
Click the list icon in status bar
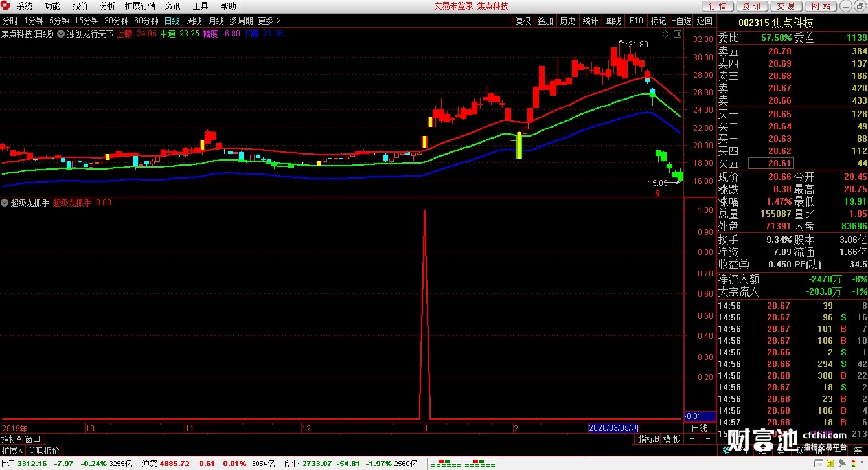coord(819,464)
